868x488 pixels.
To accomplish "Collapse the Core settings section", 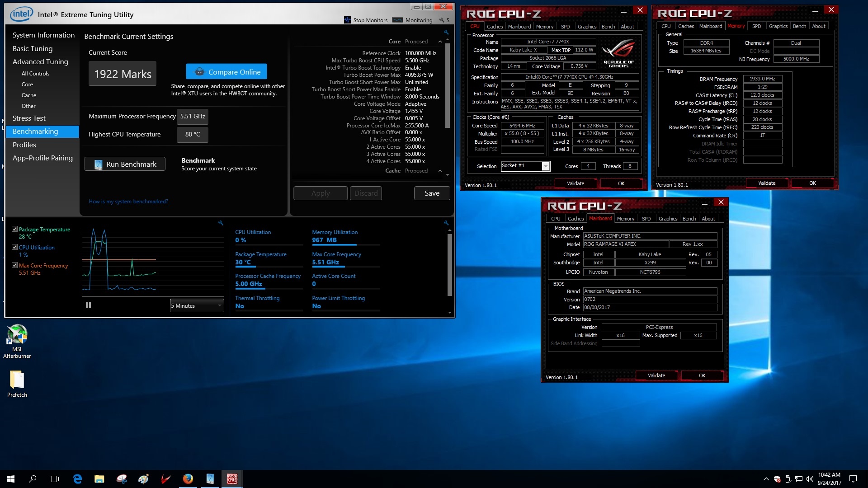I will tap(440, 42).
